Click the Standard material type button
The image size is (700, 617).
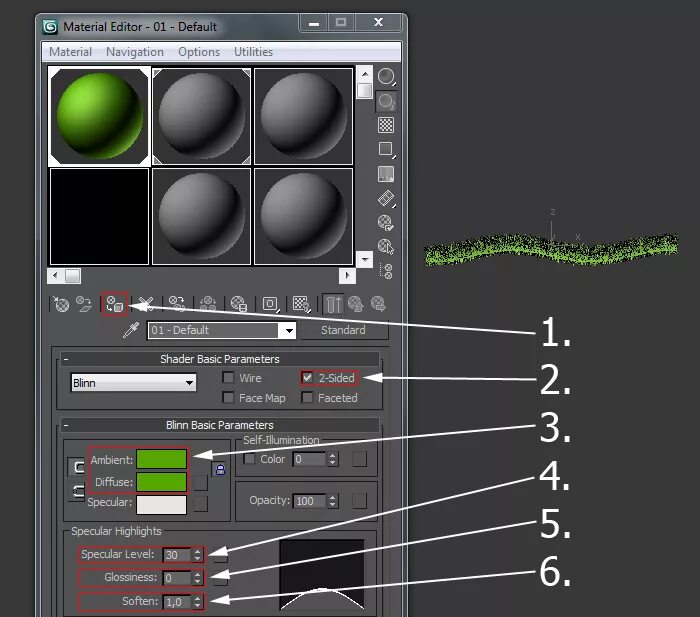coord(344,330)
